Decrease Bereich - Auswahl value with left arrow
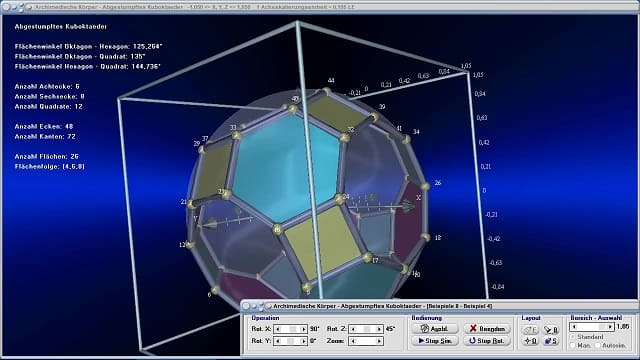 (574, 327)
